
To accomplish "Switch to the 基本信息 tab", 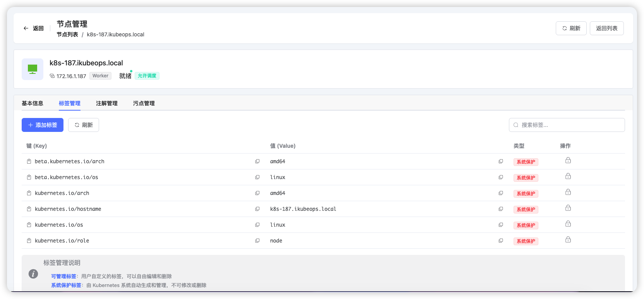I will 33,103.
